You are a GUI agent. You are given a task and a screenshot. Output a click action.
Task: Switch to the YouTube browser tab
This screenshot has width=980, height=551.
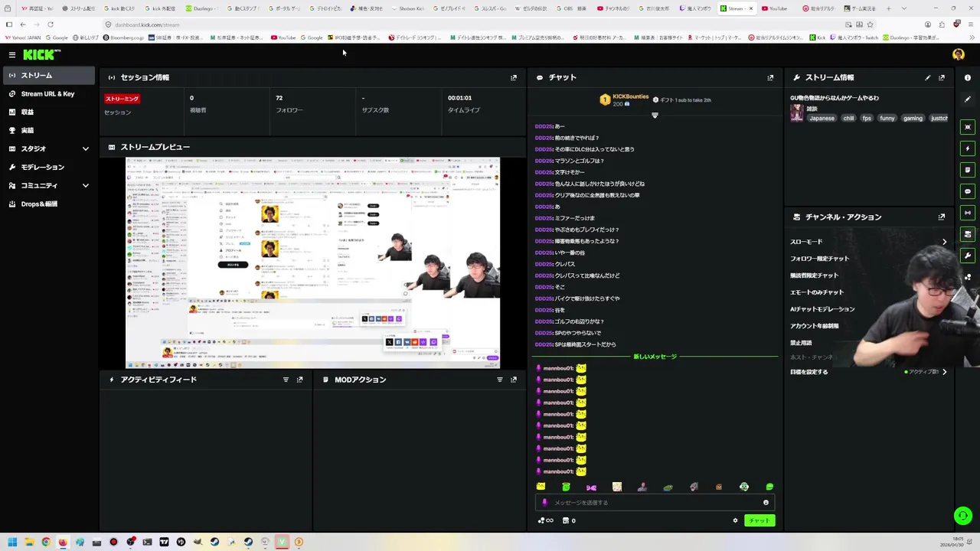(x=777, y=8)
